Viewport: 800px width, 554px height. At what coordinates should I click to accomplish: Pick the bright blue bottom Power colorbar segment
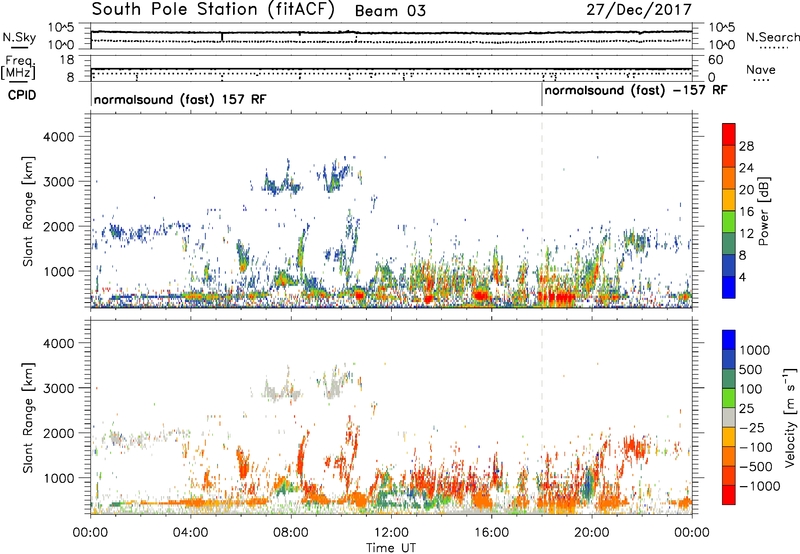[x=729, y=287]
